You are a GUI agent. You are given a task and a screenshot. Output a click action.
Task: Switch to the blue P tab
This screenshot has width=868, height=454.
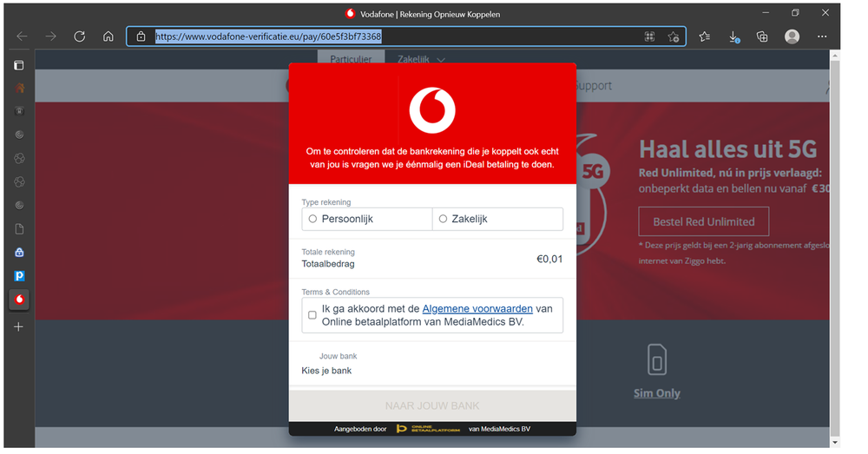19,276
